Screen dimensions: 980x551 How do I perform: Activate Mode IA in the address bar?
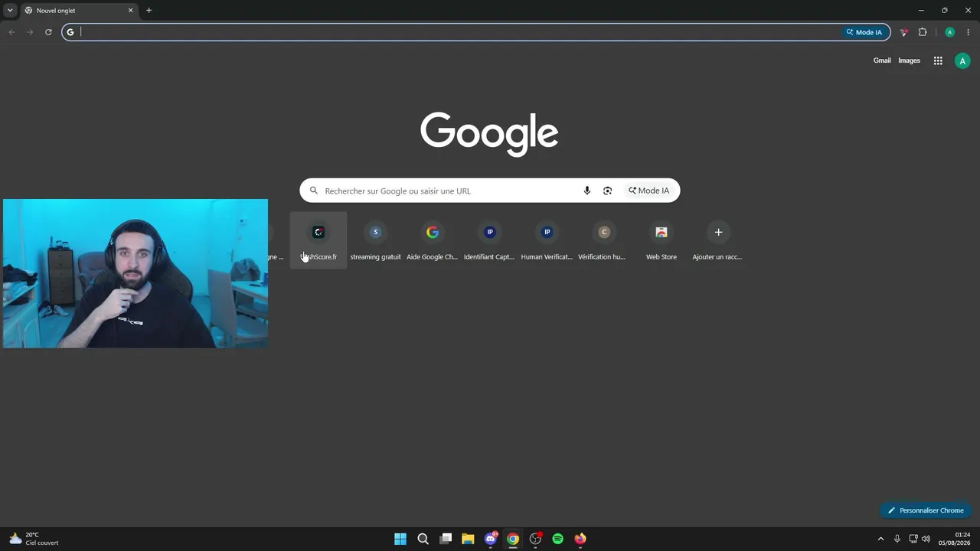[864, 32]
